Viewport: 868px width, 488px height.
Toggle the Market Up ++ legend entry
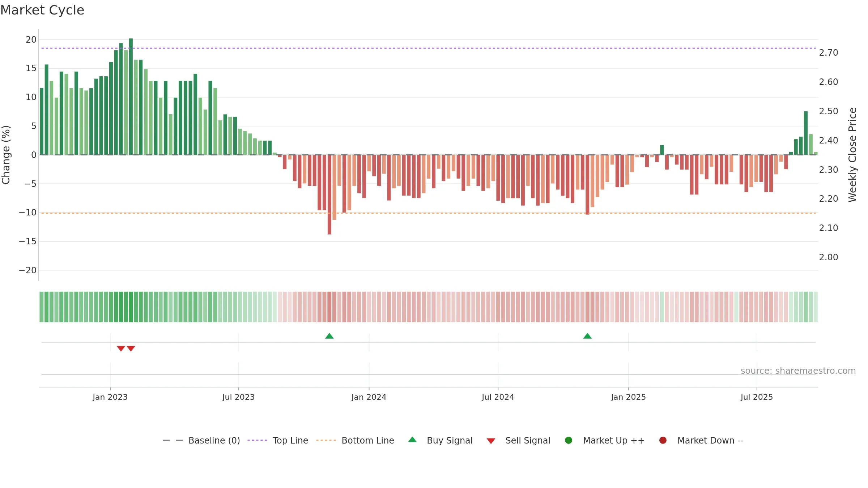(x=604, y=440)
